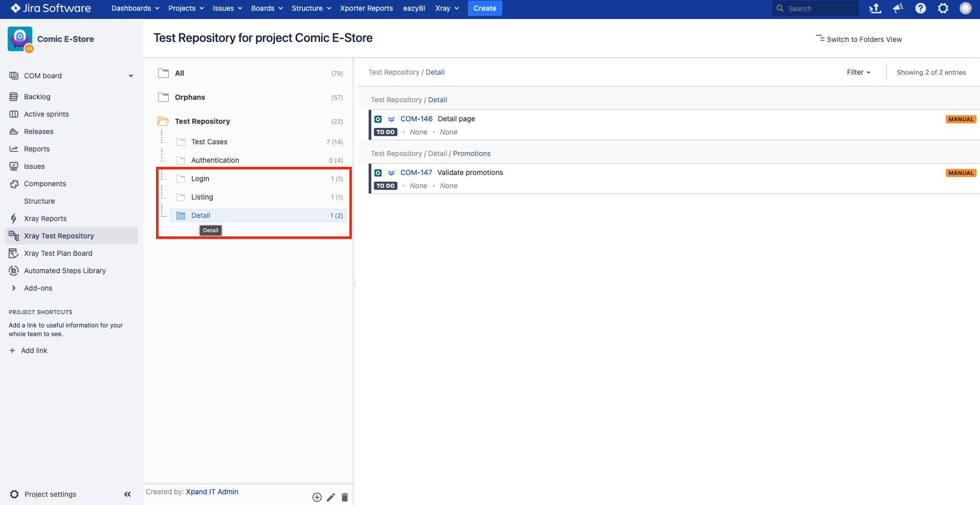Click the Backlog icon in sidebar
This screenshot has height=505, width=980.
coord(14,97)
